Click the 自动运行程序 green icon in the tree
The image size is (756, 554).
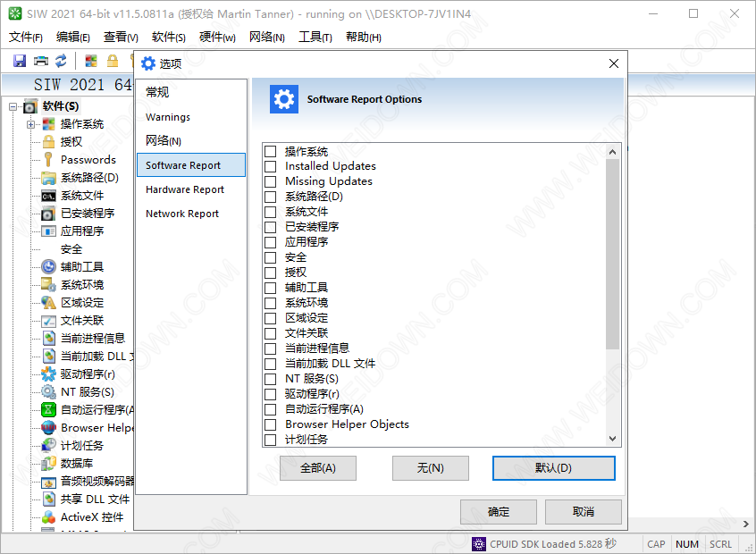click(48, 410)
